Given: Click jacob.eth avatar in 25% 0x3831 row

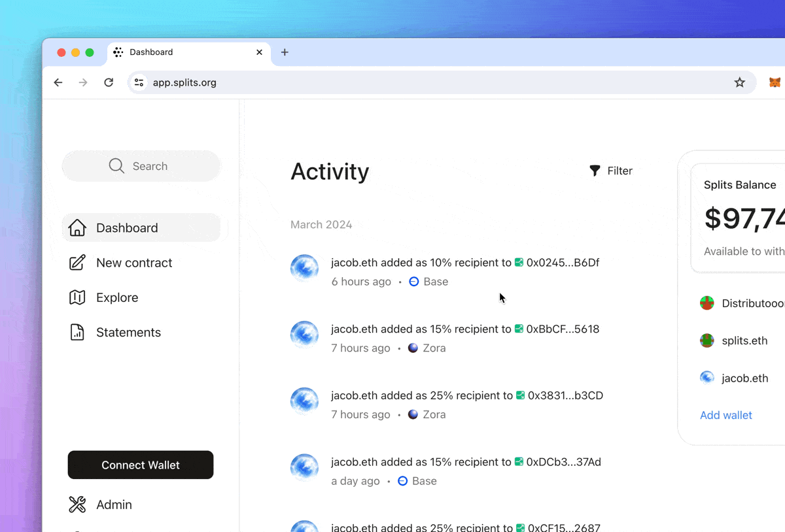Looking at the screenshot, I should 304,402.
